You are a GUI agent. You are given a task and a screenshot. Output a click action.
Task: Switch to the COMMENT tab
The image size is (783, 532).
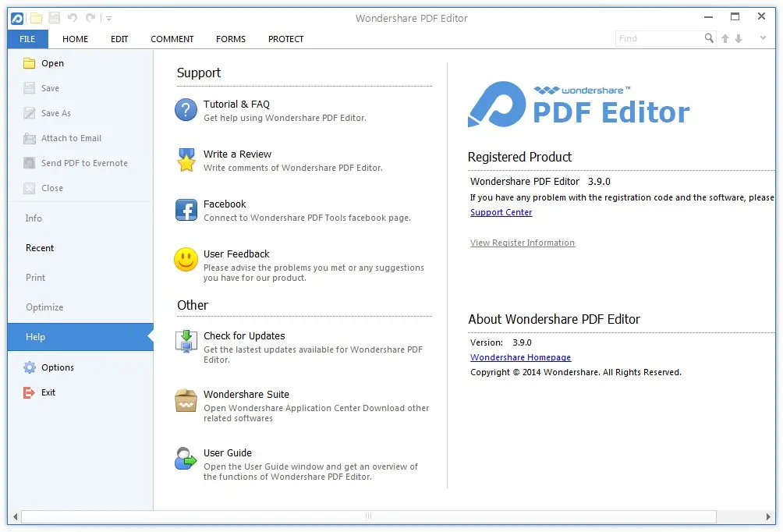[172, 39]
